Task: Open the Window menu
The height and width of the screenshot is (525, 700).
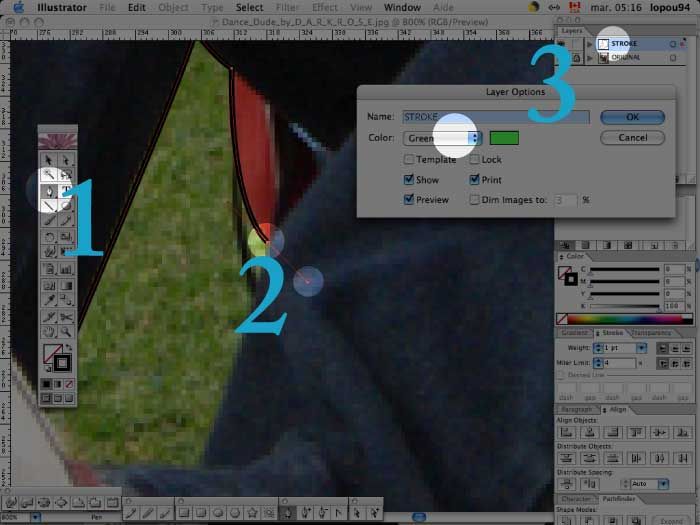Action: coord(402,8)
